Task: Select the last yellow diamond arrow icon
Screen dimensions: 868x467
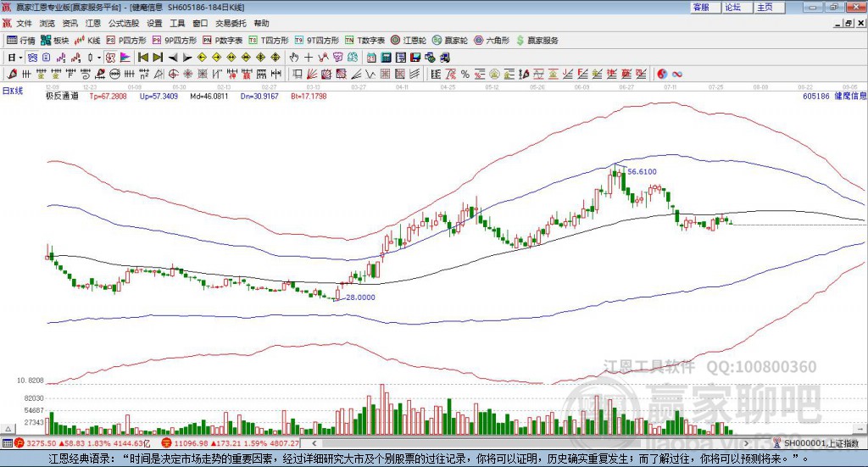Action: (275, 58)
